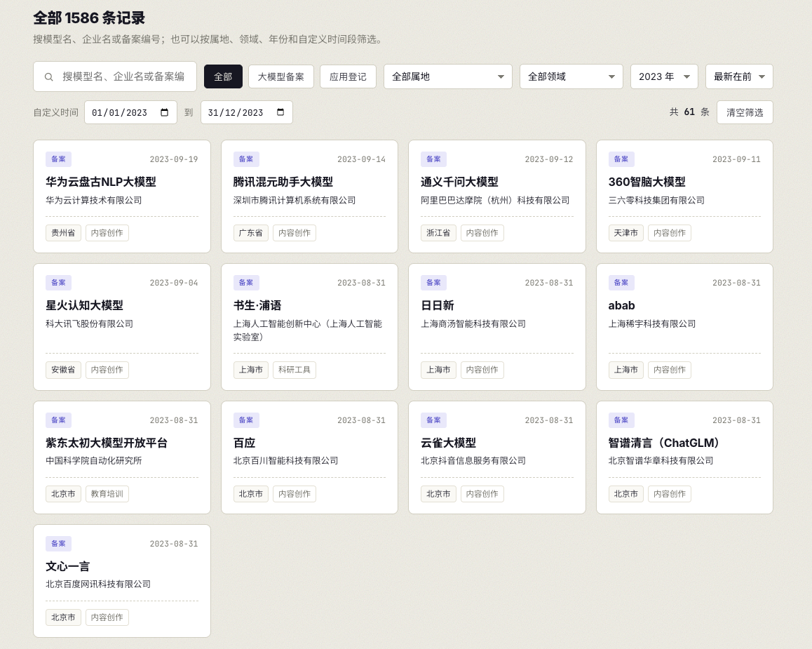Screen dimensions: 812x649
Task: Click the 内容创作 tag on 通义千问 card
Action: 482,233
